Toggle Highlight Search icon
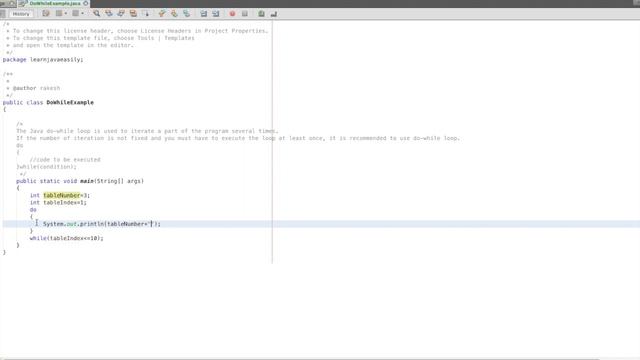Viewport: 640px width, 360px height. [x=133, y=13]
